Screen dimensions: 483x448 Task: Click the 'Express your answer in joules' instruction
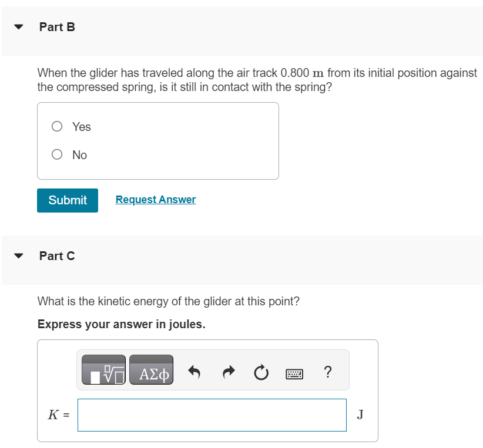[122, 324]
